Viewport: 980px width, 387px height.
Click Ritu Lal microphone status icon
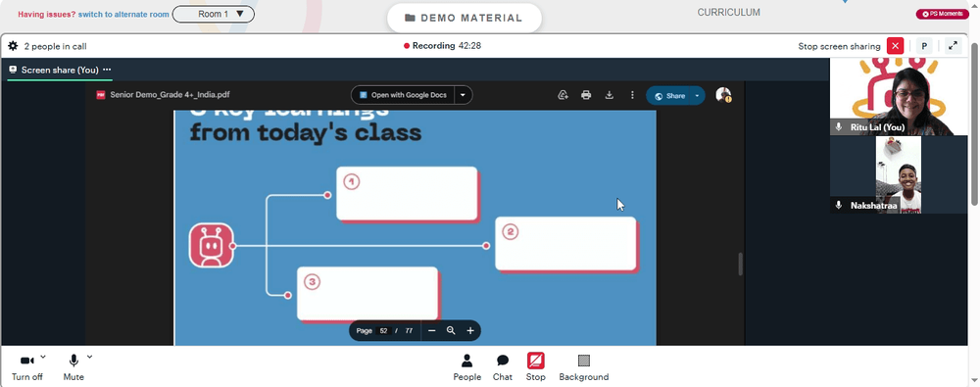click(839, 127)
